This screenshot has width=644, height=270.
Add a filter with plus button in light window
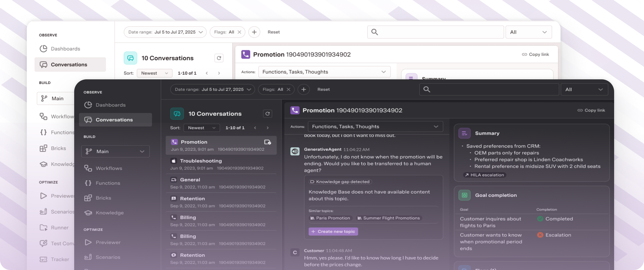(254, 32)
